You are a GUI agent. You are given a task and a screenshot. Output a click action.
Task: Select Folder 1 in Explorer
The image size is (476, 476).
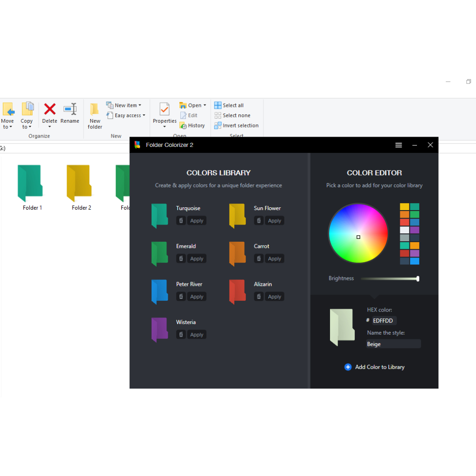click(32, 188)
